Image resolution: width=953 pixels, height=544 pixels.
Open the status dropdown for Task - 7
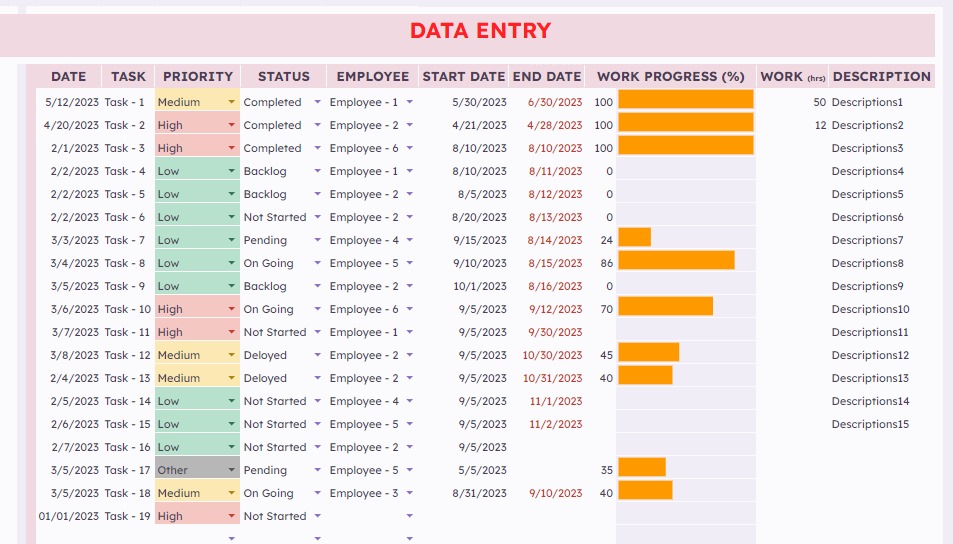(318, 240)
